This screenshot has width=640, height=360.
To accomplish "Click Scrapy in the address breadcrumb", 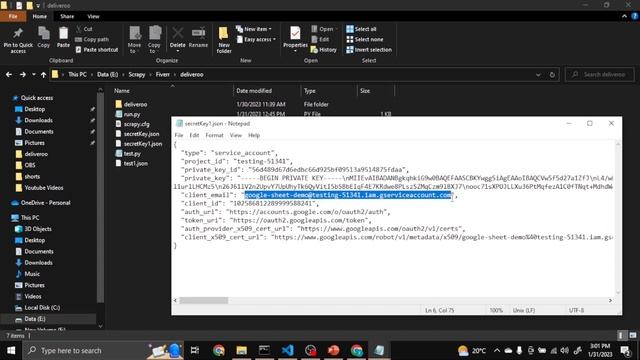I will [137, 75].
